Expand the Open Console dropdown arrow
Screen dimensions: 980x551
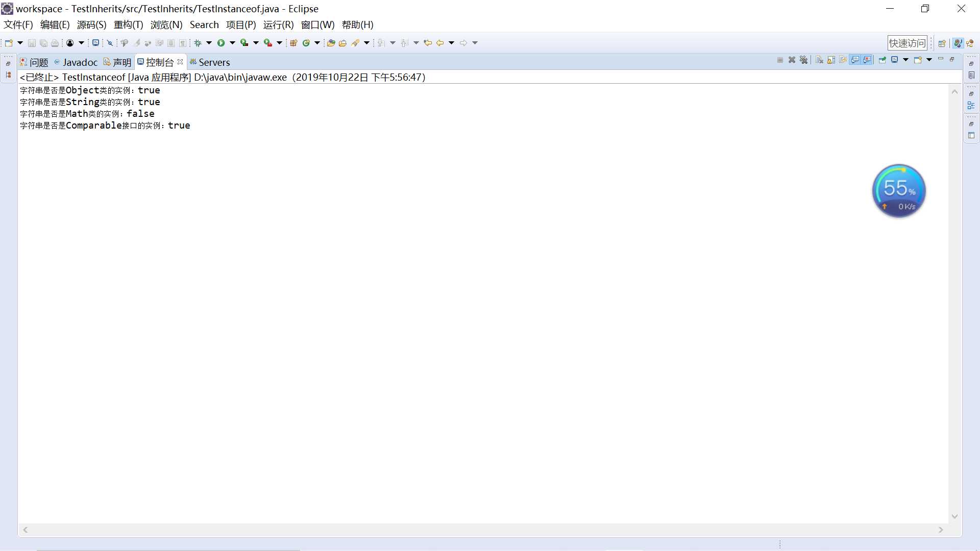coord(929,60)
